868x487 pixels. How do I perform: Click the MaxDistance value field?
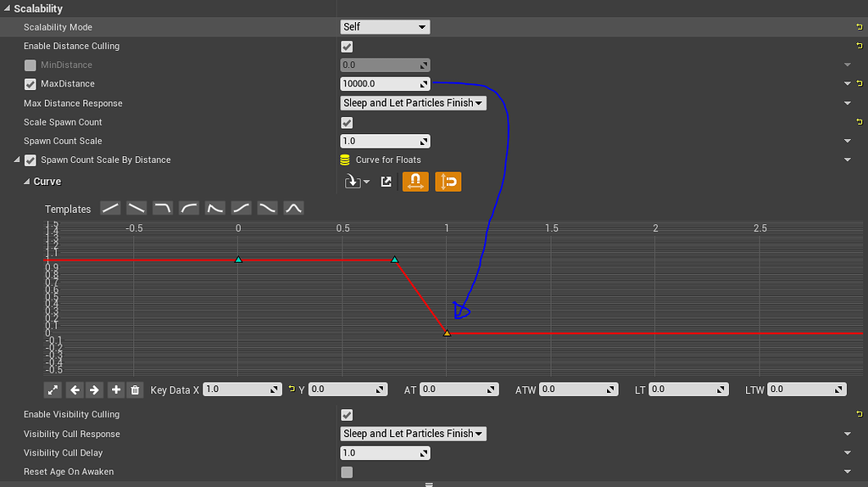tap(378, 84)
